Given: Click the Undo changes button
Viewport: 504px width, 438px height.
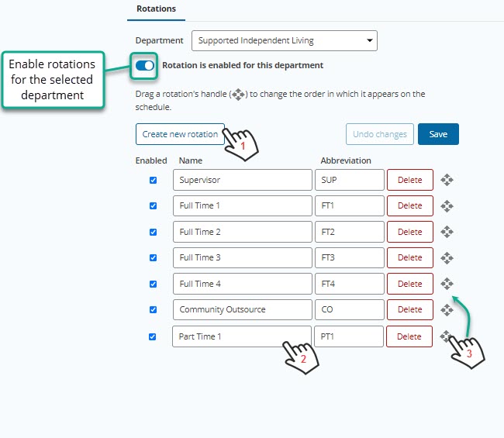Looking at the screenshot, I should pos(380,134).
